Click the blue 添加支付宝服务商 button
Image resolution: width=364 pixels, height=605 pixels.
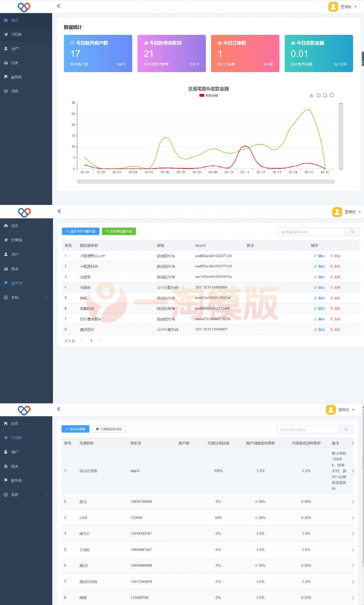(80, 231)
